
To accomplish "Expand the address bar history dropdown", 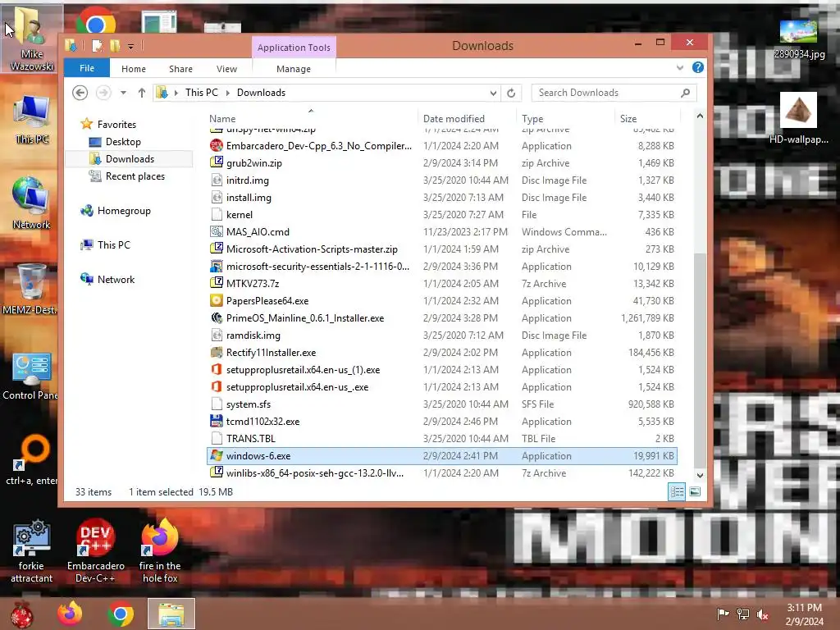I will pos(493,94).
